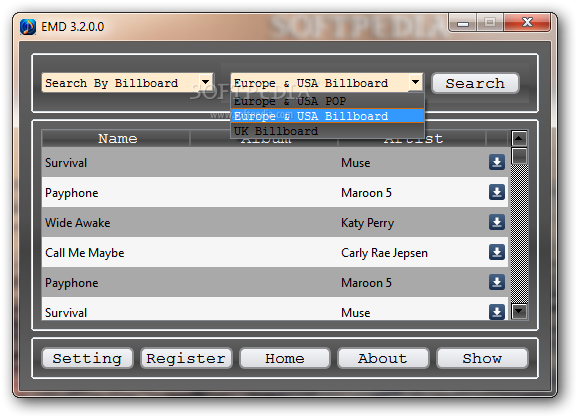
Task: Select the Call Me Maybe row name
Action: click(85, 253)
